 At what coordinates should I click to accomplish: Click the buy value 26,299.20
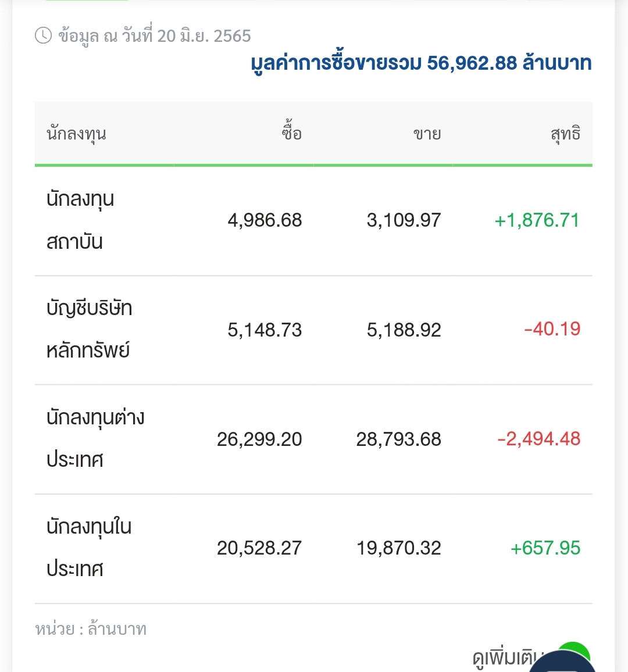point(259,439)
